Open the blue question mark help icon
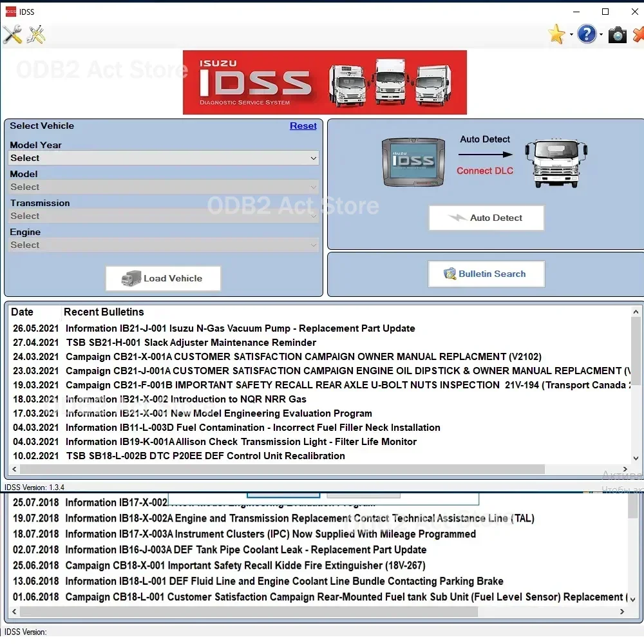Screen dimensions: 644x644 587,34
